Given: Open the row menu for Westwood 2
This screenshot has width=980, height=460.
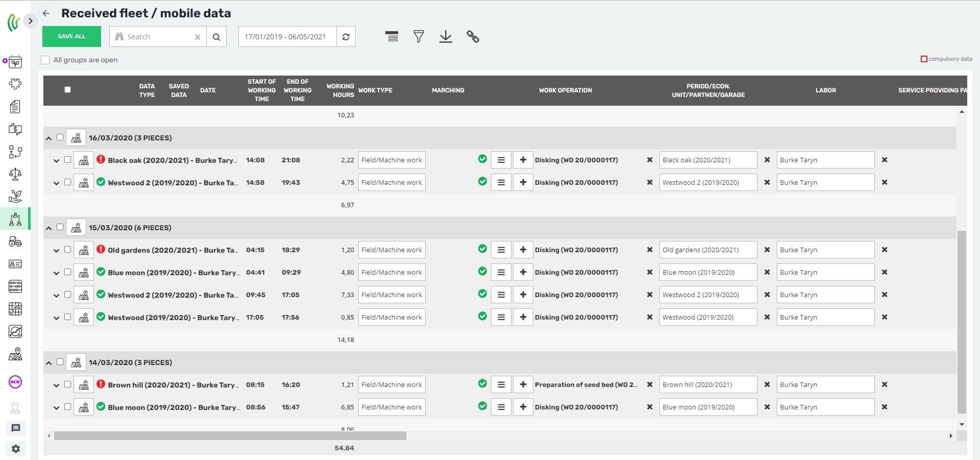Looking at the screenshot, I should click(501, 182).
